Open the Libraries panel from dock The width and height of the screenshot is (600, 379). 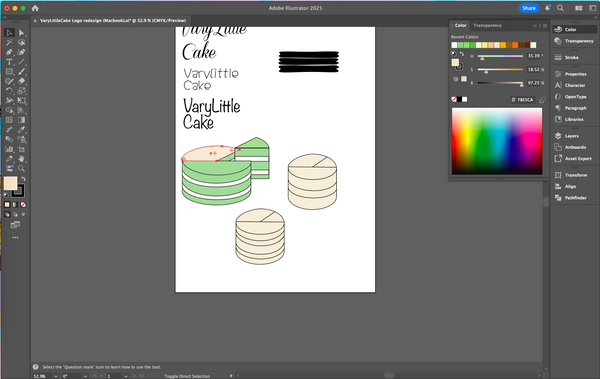(x=574, y=119)
